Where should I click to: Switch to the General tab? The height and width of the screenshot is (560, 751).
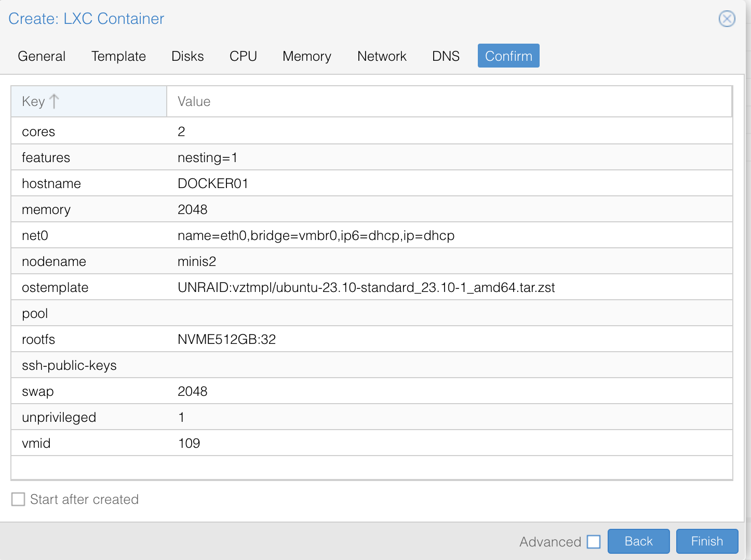tap(41, 56)
